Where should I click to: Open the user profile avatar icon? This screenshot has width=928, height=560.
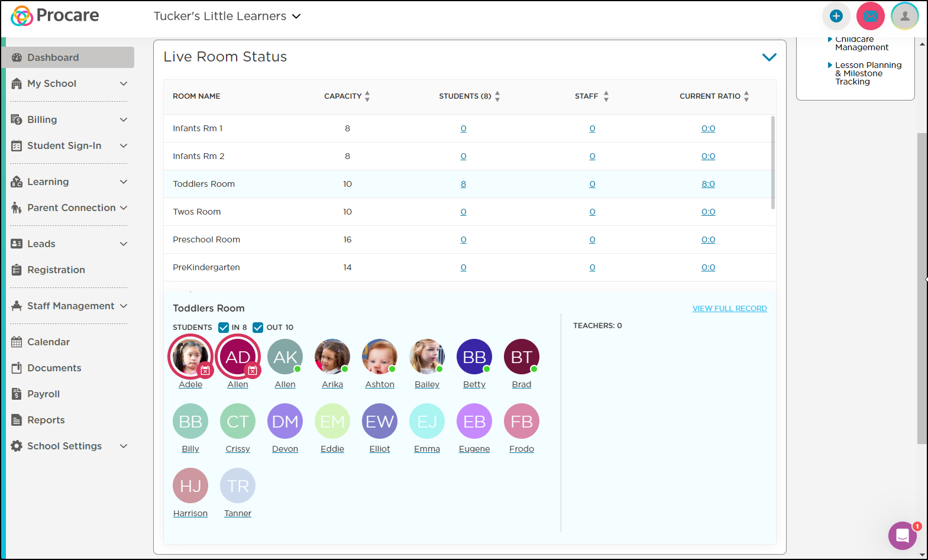point(905,16)
